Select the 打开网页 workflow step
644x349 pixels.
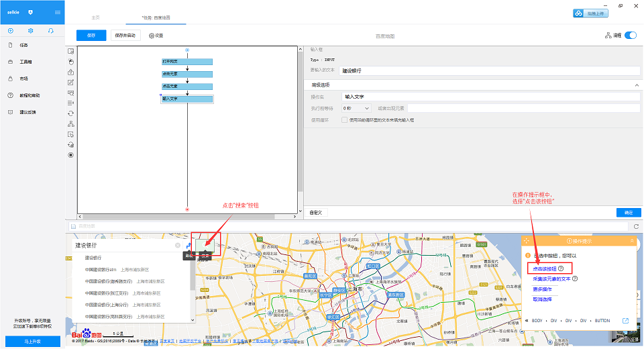[187, 62]
